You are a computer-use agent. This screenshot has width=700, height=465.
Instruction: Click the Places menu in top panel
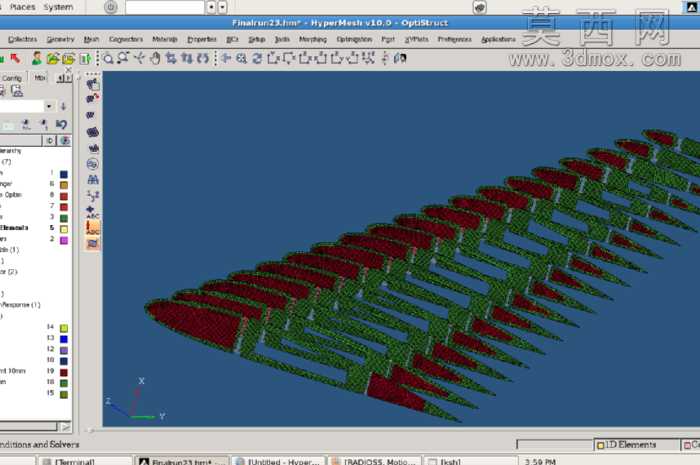(x=22, y=7)
